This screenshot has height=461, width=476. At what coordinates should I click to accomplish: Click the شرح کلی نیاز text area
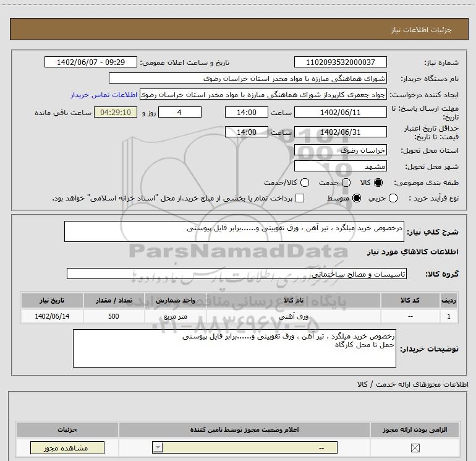(x=234, y=231)
